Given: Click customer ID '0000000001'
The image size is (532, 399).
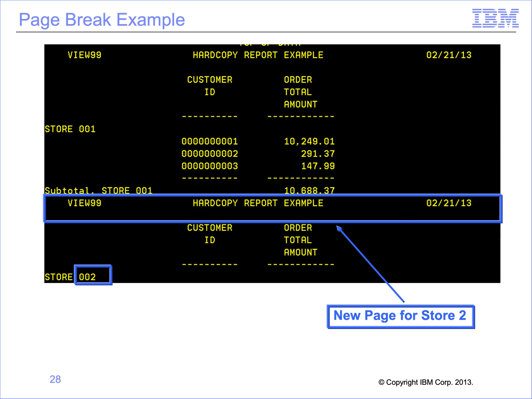Looking at the screenshot, I should tap(210, 142).
